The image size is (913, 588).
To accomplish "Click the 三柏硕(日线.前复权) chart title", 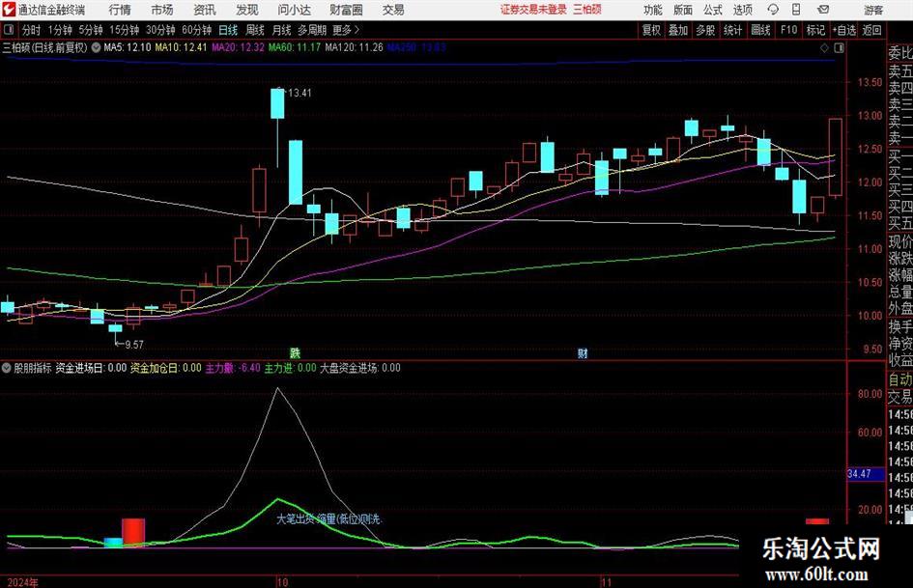I will point(44,47).
